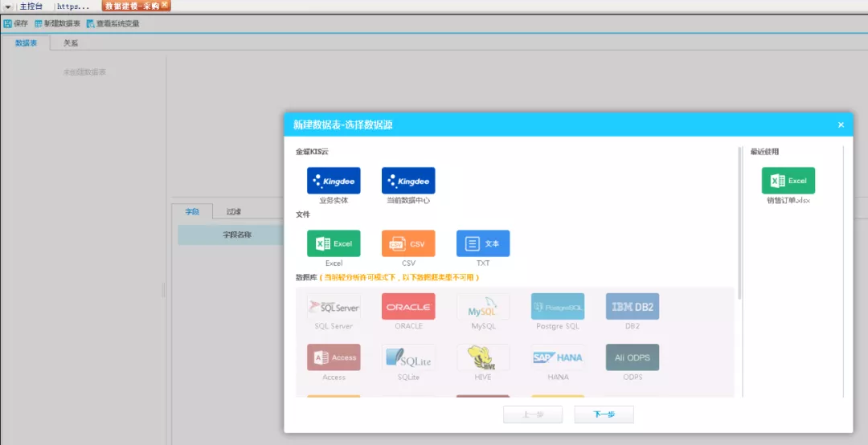Select the MySQL database icon

[x=483, y=307]
